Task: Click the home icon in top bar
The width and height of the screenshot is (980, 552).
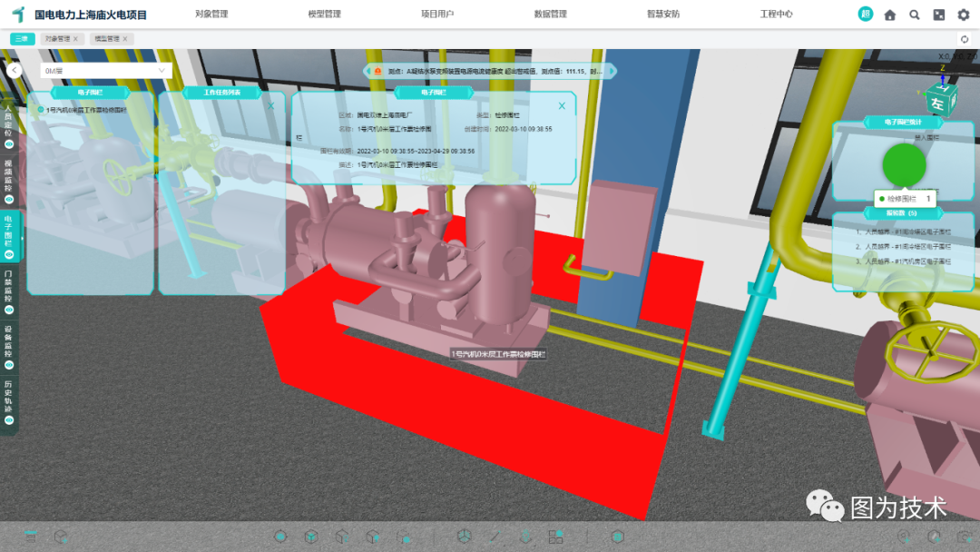Action: click(x=890, y=15)
